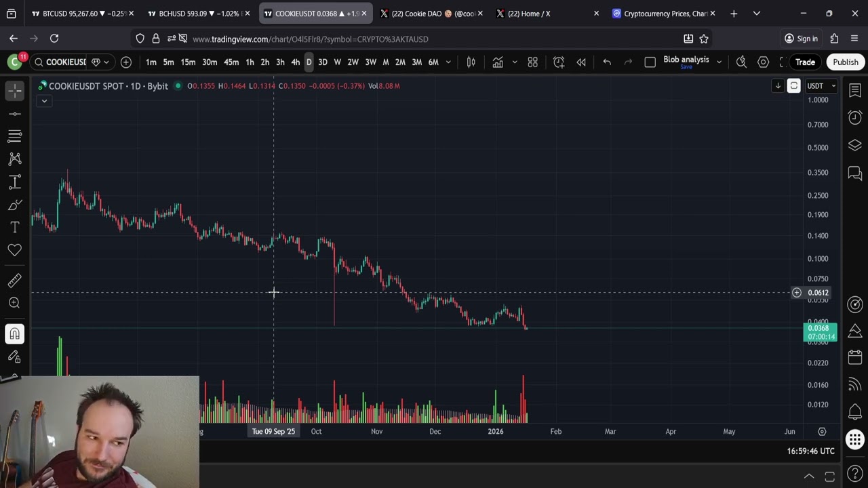Switch to the 15m timeframe

click(x=188, y=62)
